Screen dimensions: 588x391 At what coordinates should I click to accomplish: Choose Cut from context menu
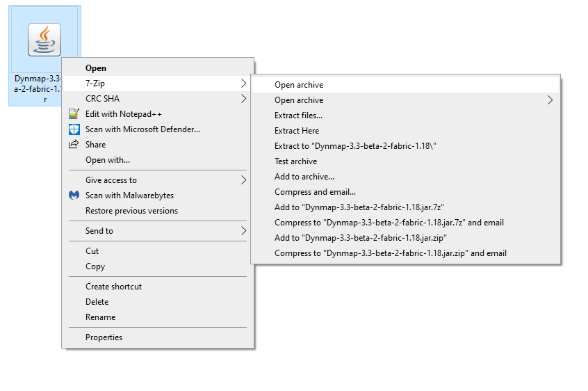point(158,251)
